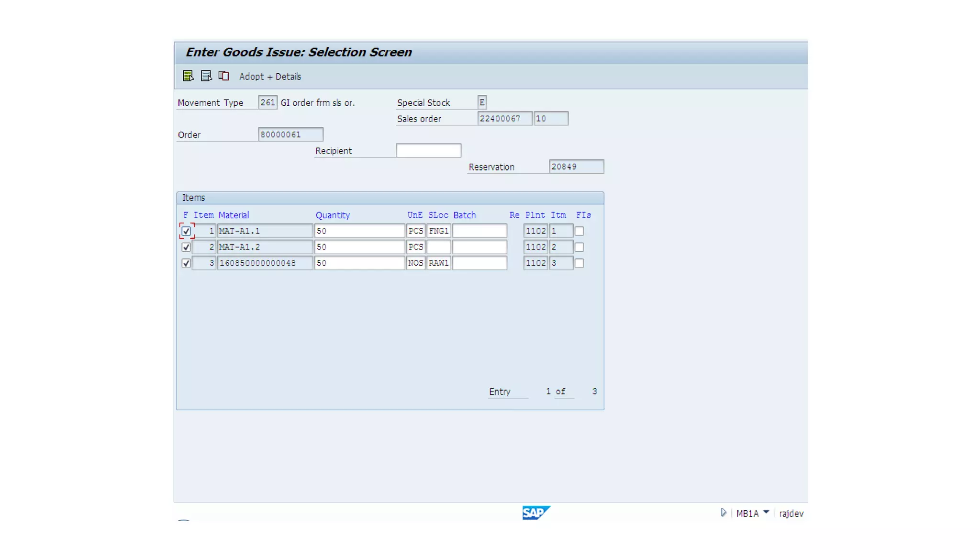Click the Batch field for item 3
This screenshot has width=980, height=560.
pyautogui.click(x=479, y=263)
